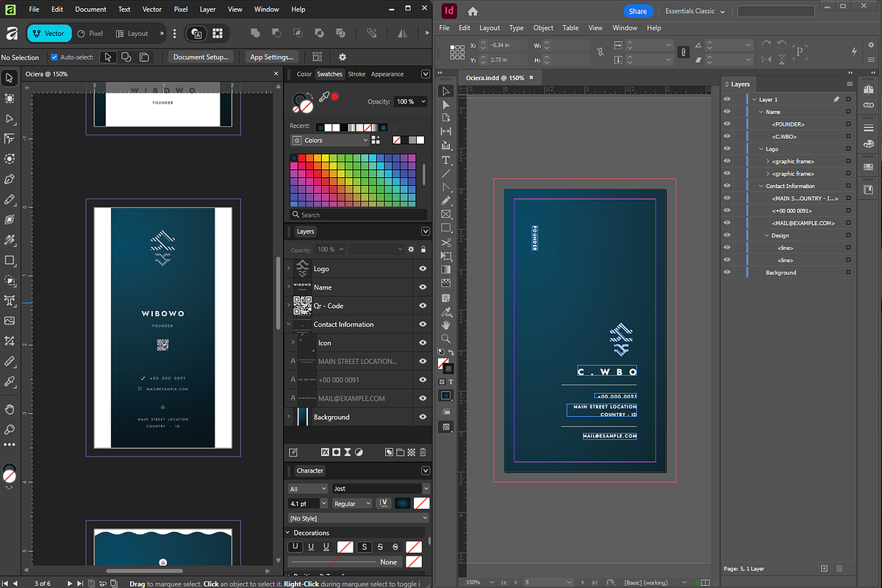Hide the Qr - Code layer in Affinity

423,306
